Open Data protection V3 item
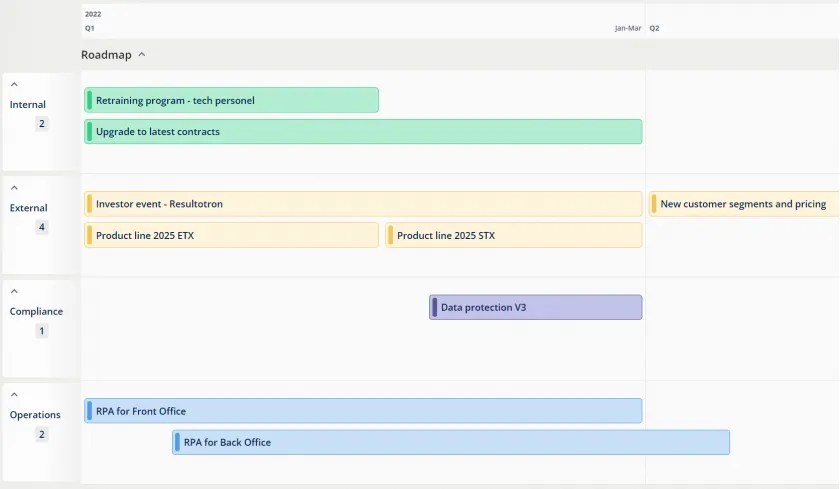 536,307
